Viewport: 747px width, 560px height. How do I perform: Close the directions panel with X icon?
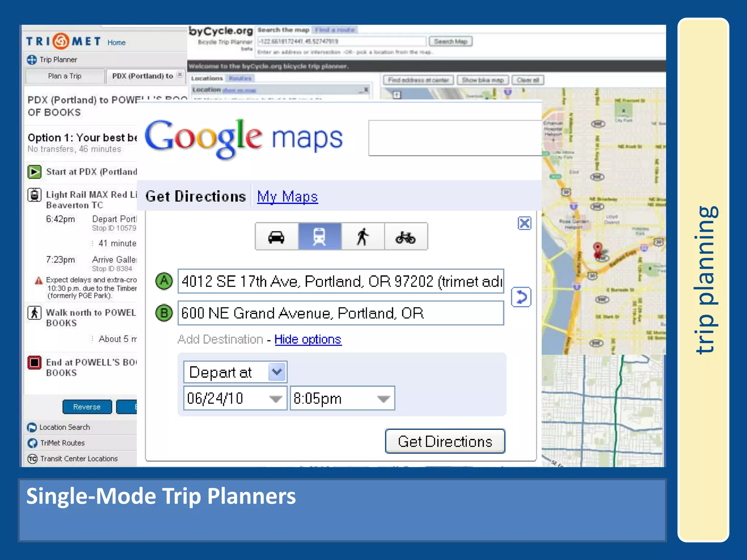[525, 223]
